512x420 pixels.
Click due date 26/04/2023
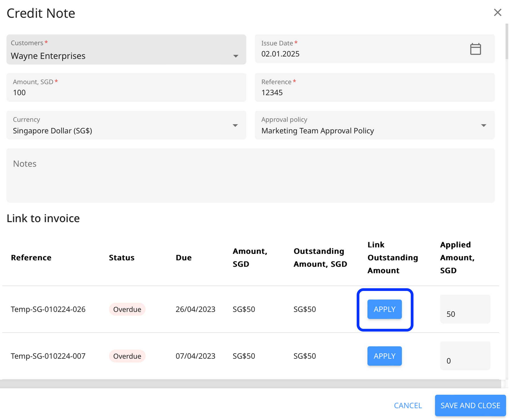pos(195,309)
